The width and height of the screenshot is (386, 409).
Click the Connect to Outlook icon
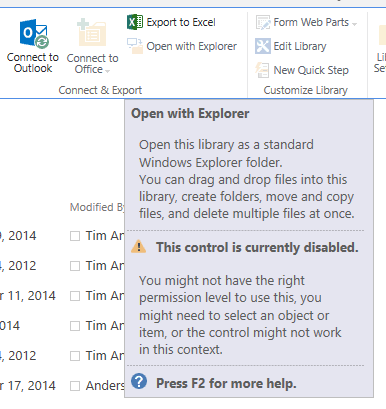(34, 34)
